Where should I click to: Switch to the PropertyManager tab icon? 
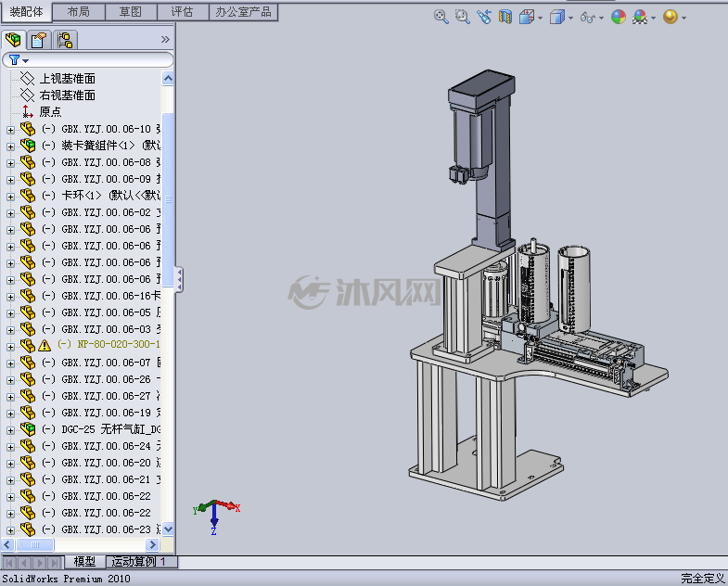(39, 40)
